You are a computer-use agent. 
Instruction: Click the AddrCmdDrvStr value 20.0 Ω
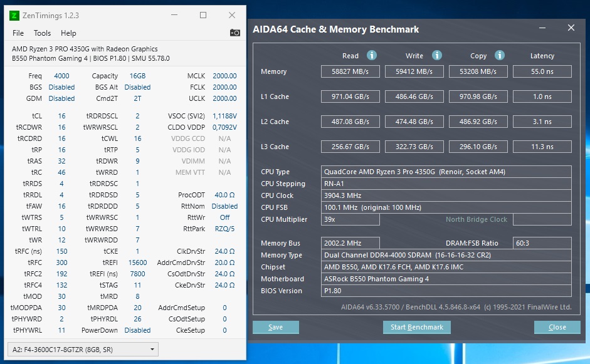click(224, 263)
